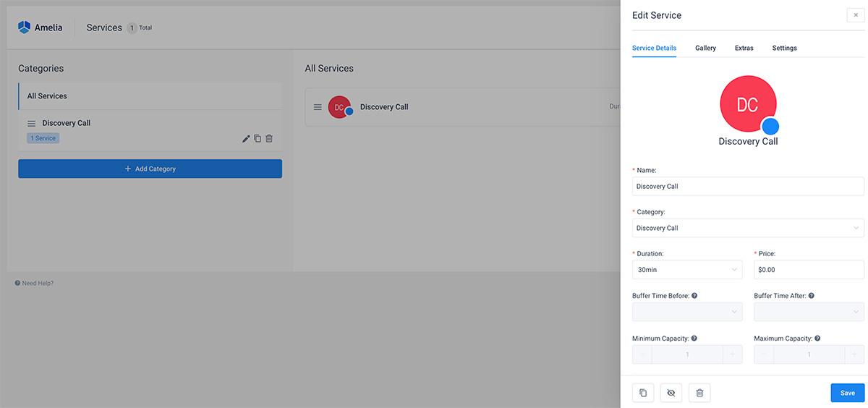Click the Services page title
The width and height of the screenshot is (868, 408).
click(x=104, y=27)
